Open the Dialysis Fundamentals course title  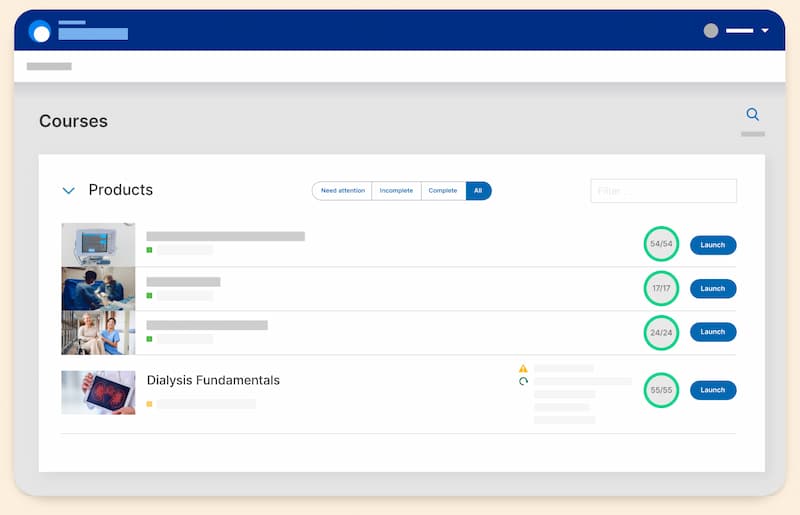pos(213,380)
